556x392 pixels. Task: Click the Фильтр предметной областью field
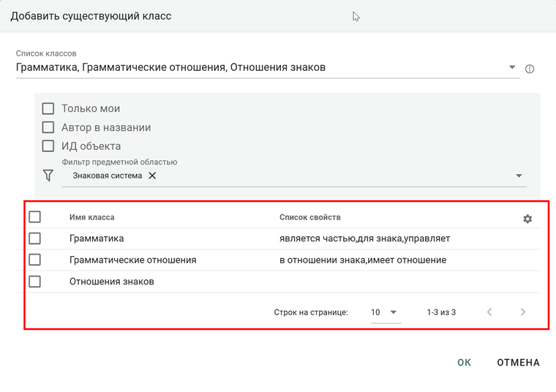click(x=294, y=176)
